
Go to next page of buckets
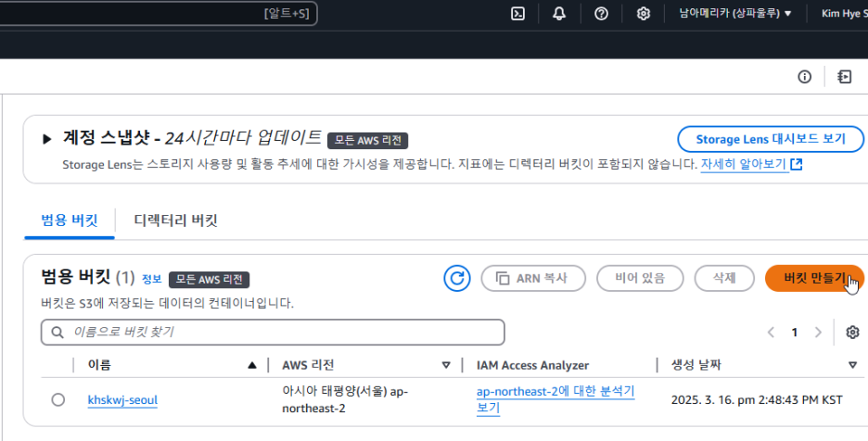click(x=818, y=332)
